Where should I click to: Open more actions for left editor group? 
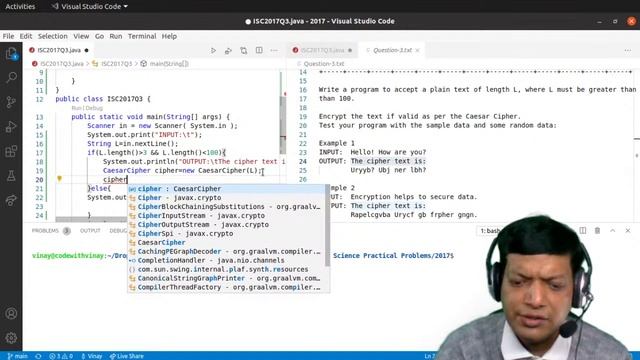(274, 50)
